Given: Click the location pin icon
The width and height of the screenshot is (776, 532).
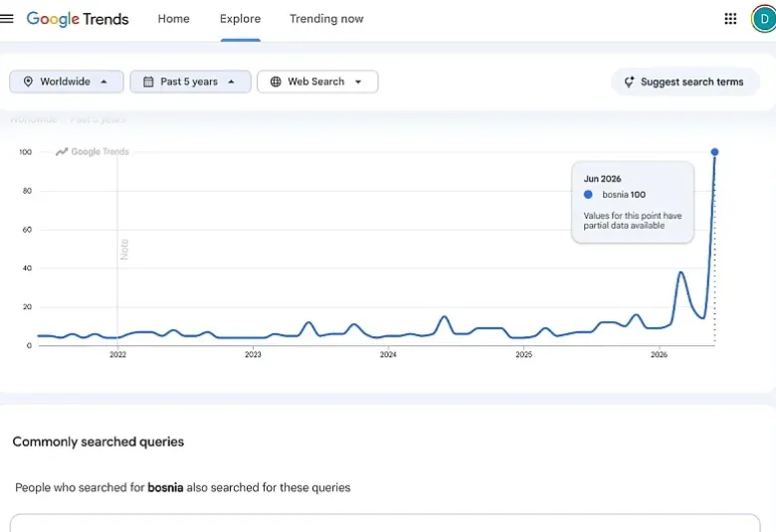Looking at the screenshot, I should [28, 82].
